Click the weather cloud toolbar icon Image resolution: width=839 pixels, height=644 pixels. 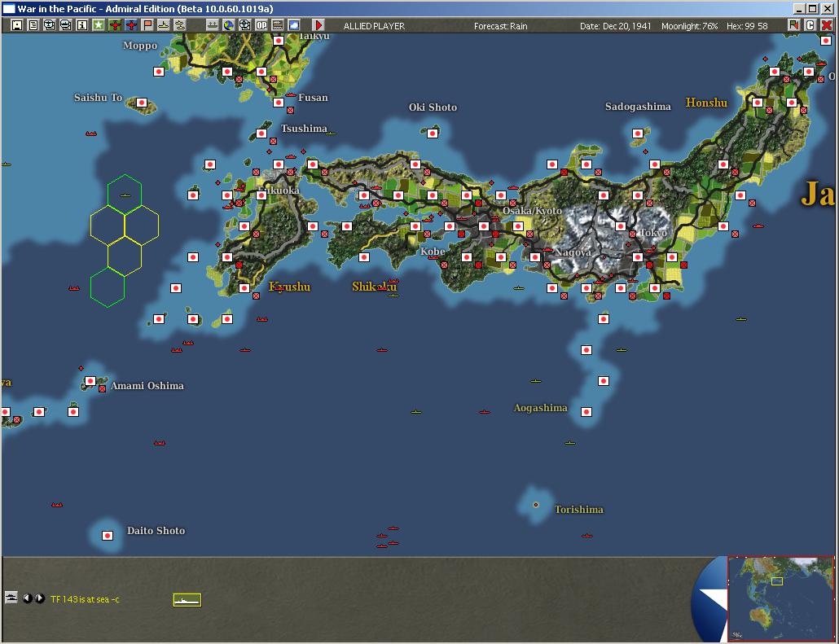coord(294,25)
